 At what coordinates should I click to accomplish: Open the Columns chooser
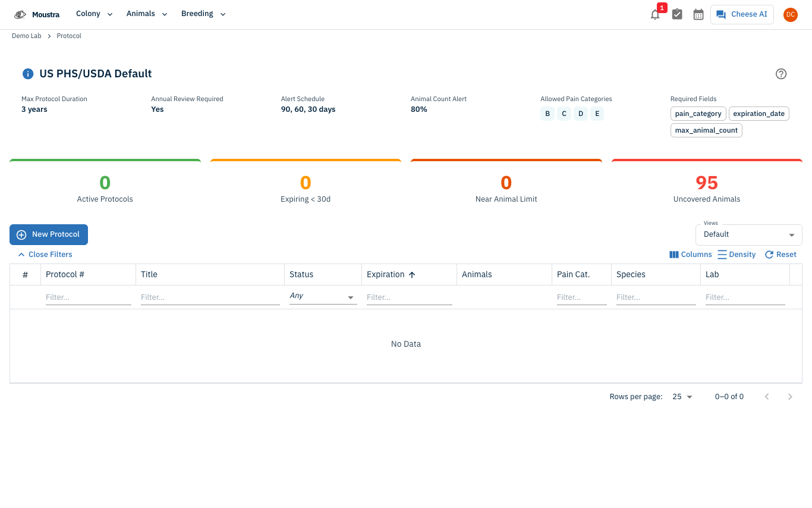[690, 255]
